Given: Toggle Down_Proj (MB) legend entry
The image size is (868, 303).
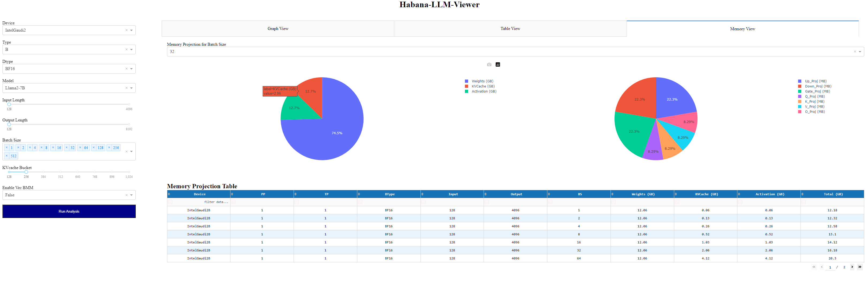Looking at the screenshot, I should [x=814, y=86].
